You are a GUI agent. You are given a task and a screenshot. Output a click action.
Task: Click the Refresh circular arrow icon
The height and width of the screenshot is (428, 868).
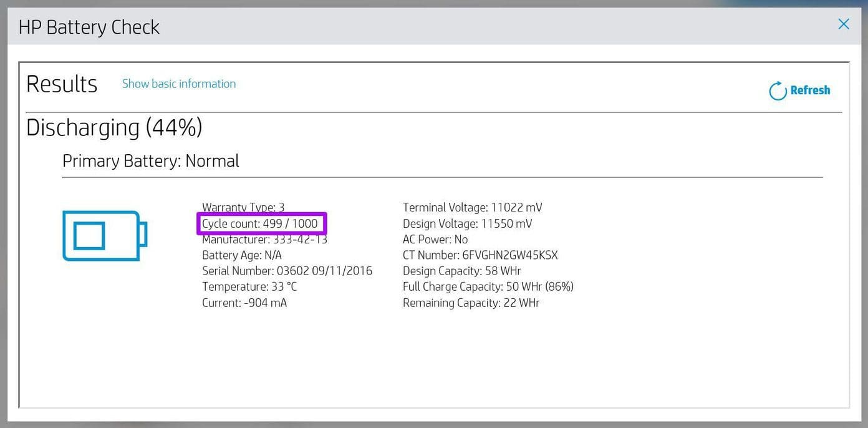tap(778, 90)
